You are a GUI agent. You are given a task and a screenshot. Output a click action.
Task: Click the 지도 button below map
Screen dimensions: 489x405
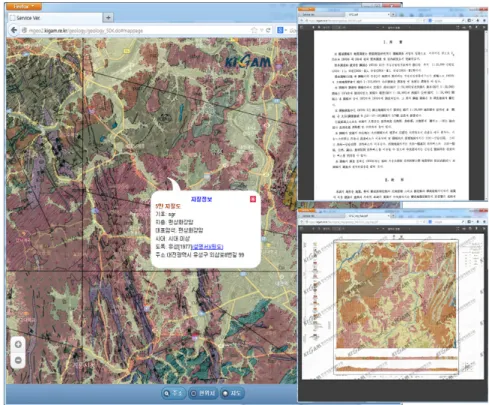click(x=232, y=393)
